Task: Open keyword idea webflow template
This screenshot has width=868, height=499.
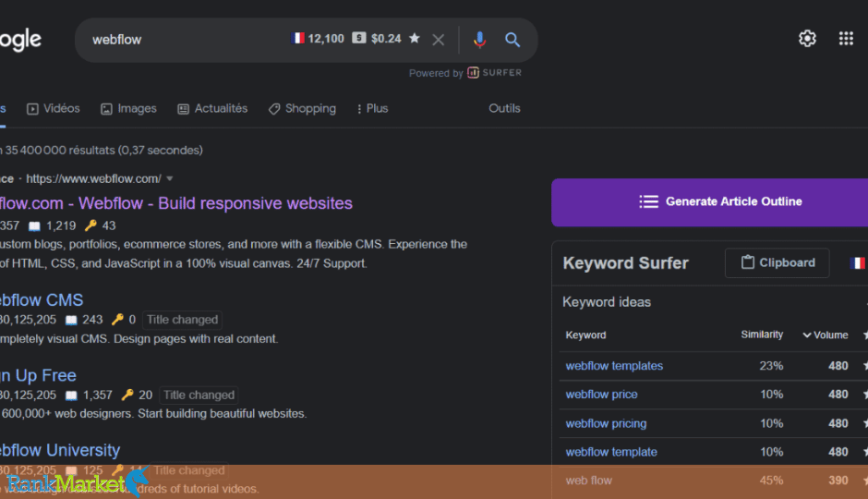Action: (611, 452)
